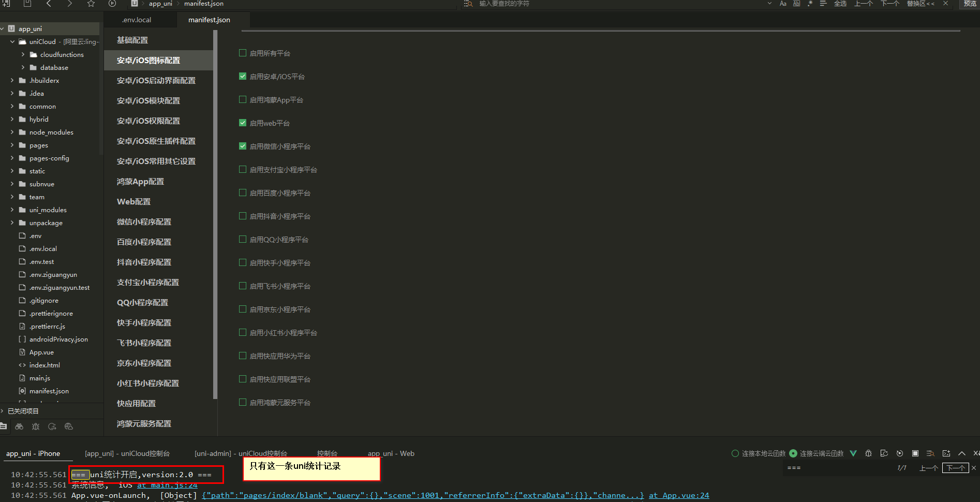Screen dimensions: 980x502
Task: Uncheck the 启用web平台 checkbox
Action: click(243, 123)
